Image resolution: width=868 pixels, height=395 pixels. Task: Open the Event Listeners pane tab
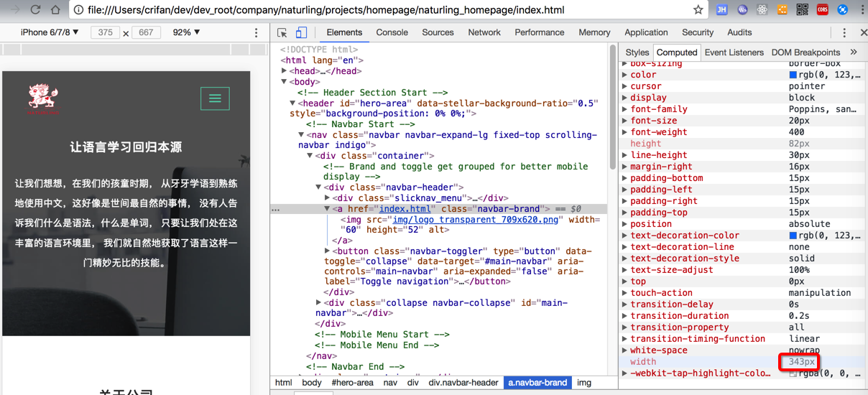pos(734,52)
